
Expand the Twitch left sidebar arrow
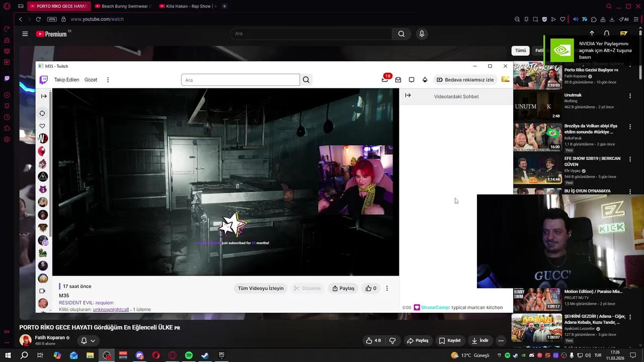coord(44,96)
